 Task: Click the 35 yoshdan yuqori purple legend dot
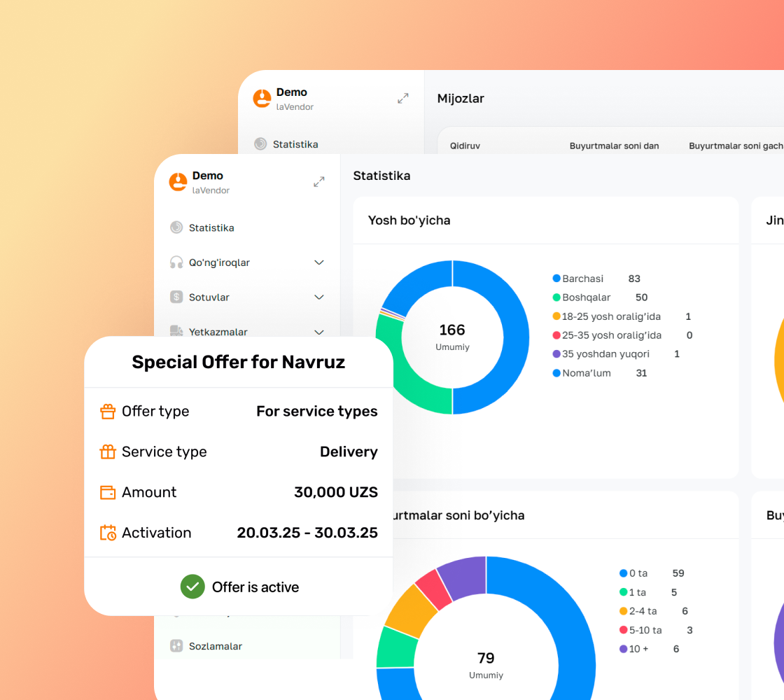pyautogui.click(x=556, y=354)
